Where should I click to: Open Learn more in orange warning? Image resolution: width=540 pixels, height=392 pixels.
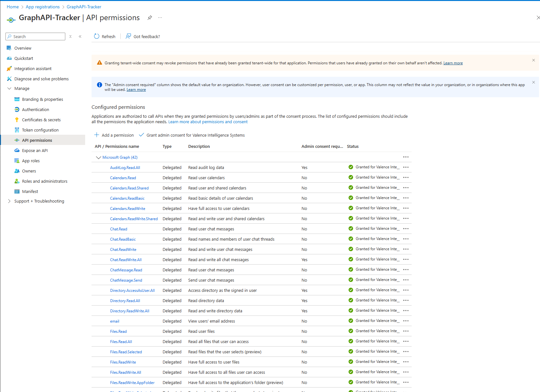pos(453,63)
